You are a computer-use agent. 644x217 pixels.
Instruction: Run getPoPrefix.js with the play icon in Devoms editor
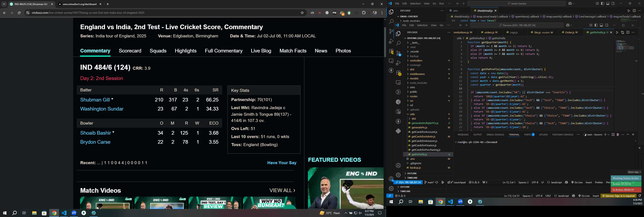pos(617,33)
